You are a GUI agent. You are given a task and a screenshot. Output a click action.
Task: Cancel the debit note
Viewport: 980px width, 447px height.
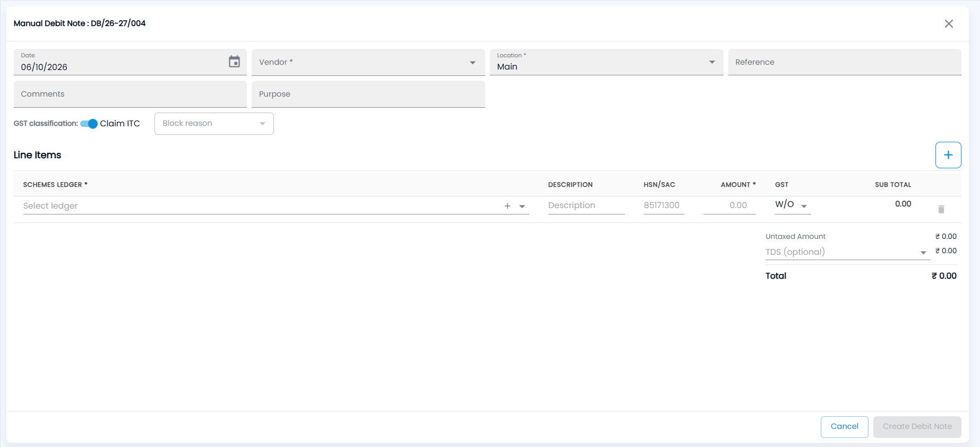845,427
